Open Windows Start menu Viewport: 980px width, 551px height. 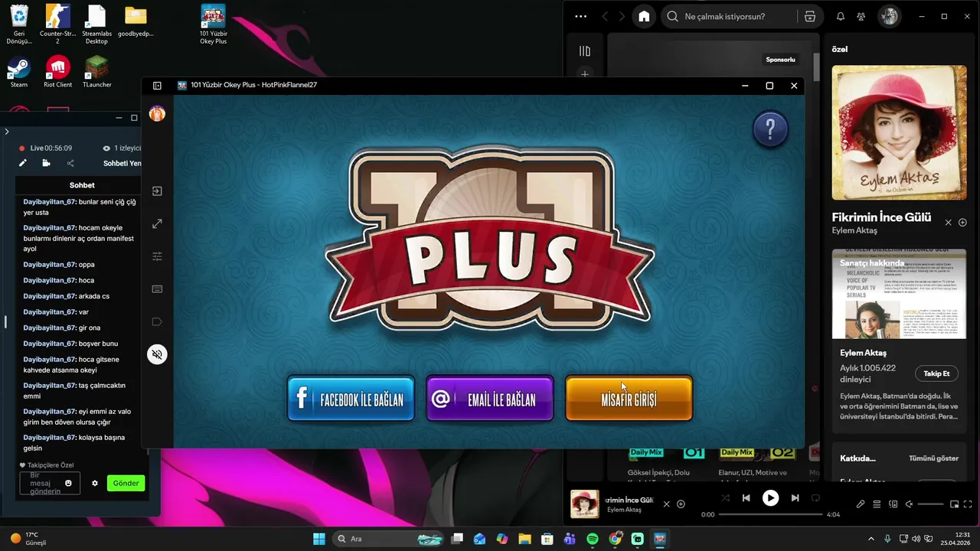pos(318,539)
